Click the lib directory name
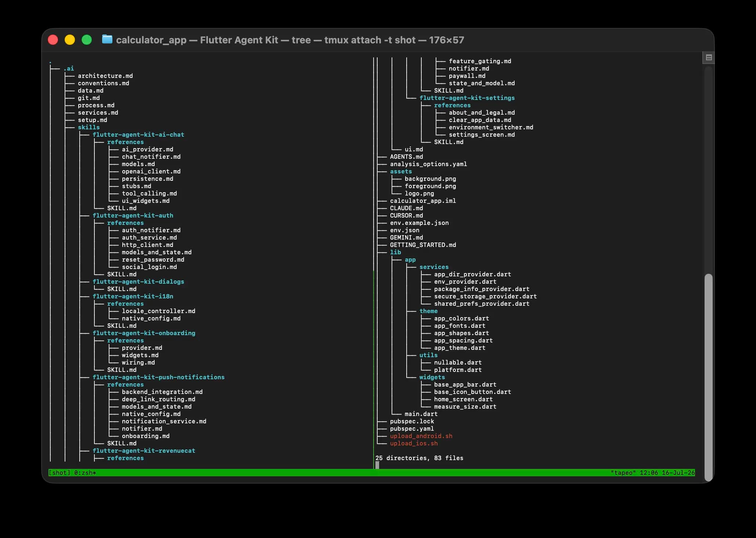Screen dimensions: 756x538 coord(396,252)
